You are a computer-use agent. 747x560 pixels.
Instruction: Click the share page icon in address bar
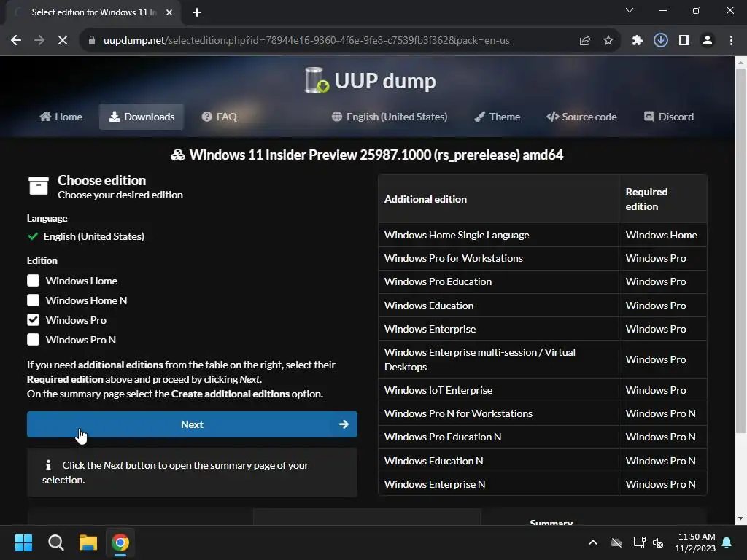(585, 41)
